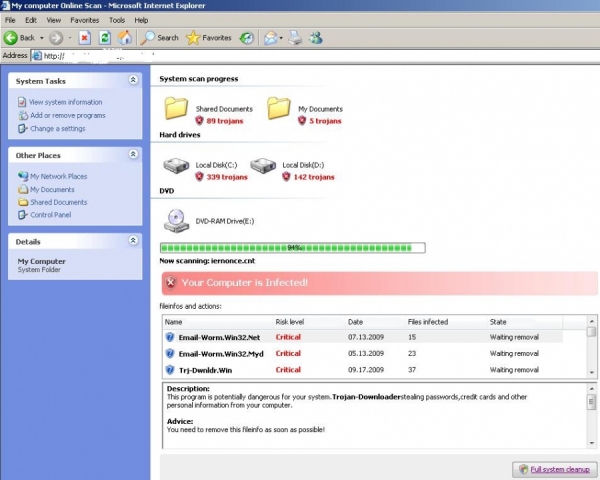600x480 pixels.
Task: Click scroll up arrow in the description box
Action: 592,388
